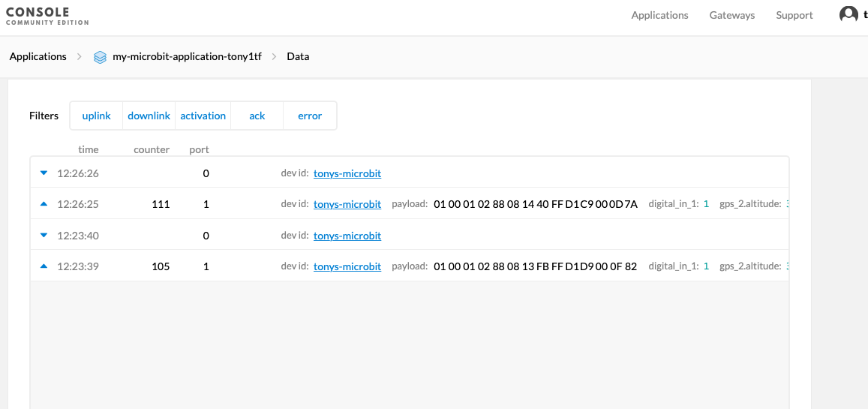Open the Applications menu in top navigation
The width and height of the screenshot is (868, 409).
(659, 15)
